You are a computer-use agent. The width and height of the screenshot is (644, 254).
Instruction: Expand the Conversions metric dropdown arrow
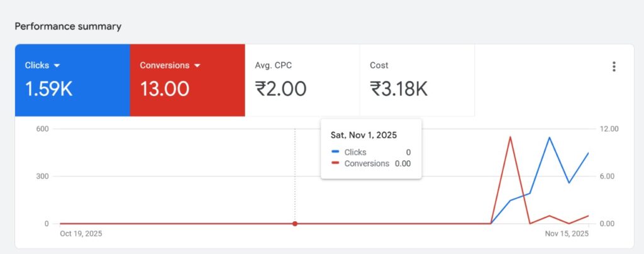coord(197,65)
